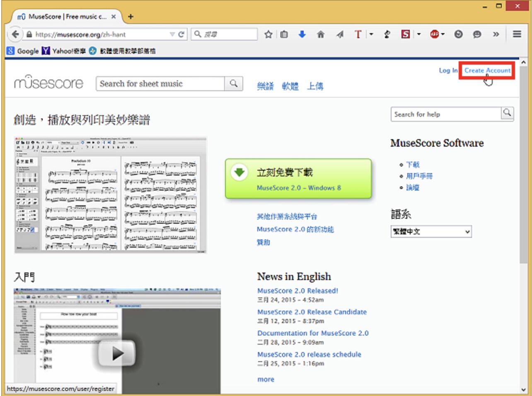Click the green 立刻免費下載 download button
Image resolution: width=532 pixels, height=396 pixels.
[x=298, y=179]
